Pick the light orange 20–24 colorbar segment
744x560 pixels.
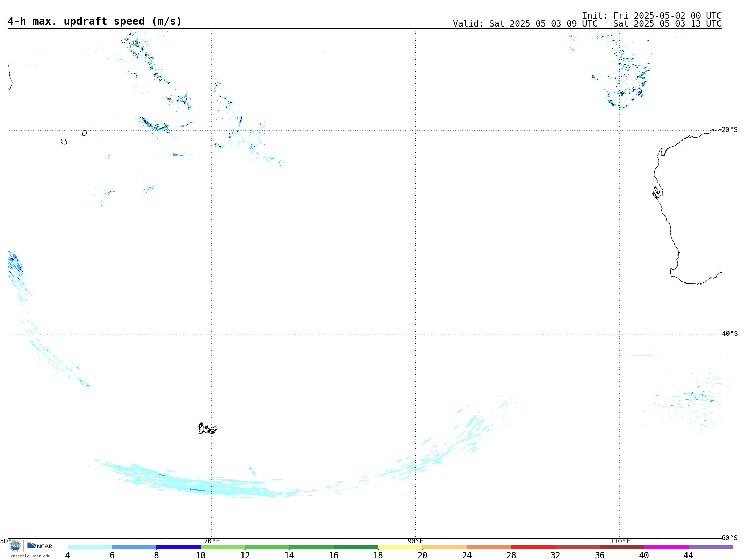pos(445,547)
